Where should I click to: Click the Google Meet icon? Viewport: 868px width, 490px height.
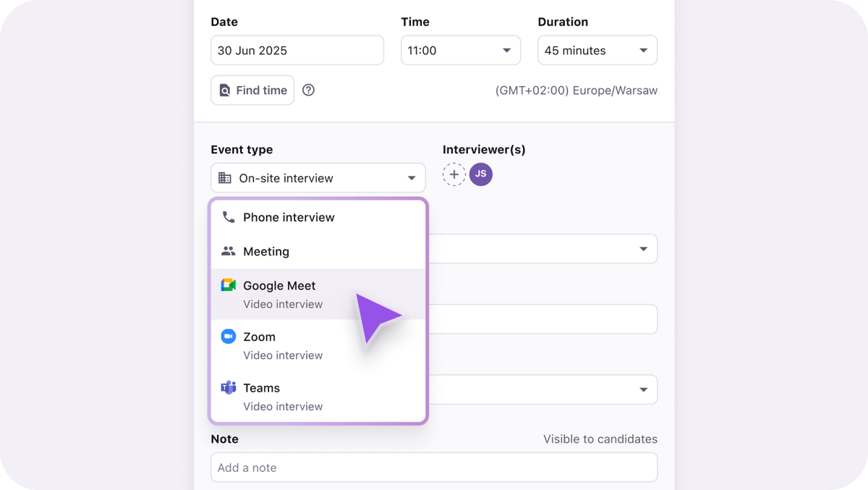coord(228,285)
